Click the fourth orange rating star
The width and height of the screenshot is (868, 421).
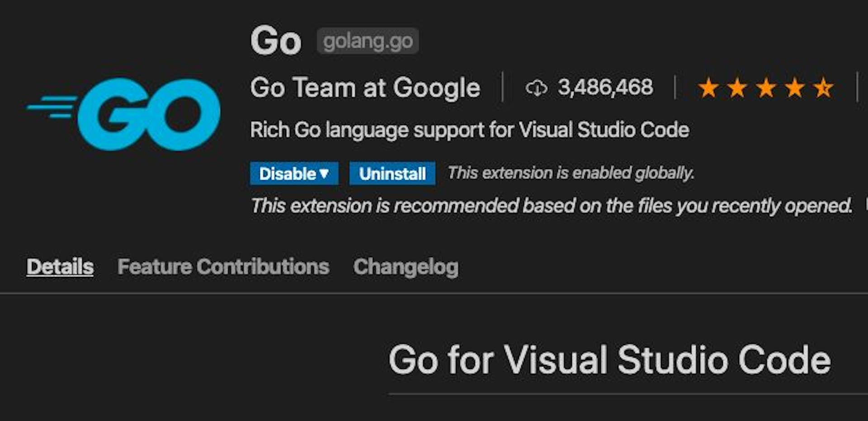795,88
